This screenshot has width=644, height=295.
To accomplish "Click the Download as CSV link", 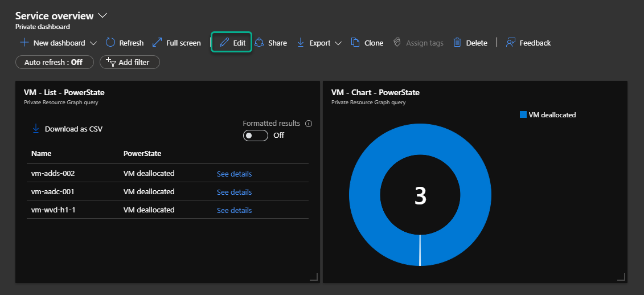I will [73, 129].
